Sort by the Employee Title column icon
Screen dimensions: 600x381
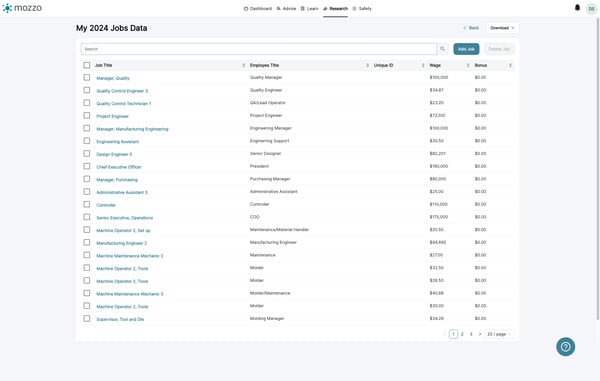click(x=367, y=65)
